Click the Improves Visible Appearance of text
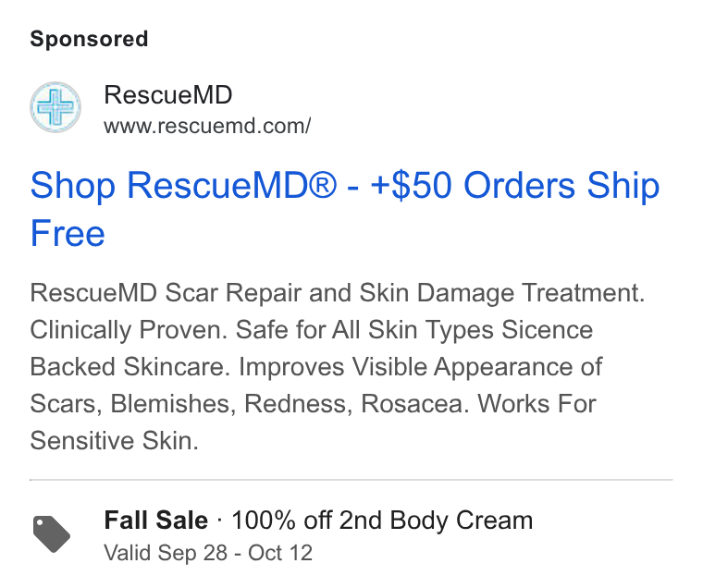Viewport: 703px width, 588px height. tap(421, 367)
